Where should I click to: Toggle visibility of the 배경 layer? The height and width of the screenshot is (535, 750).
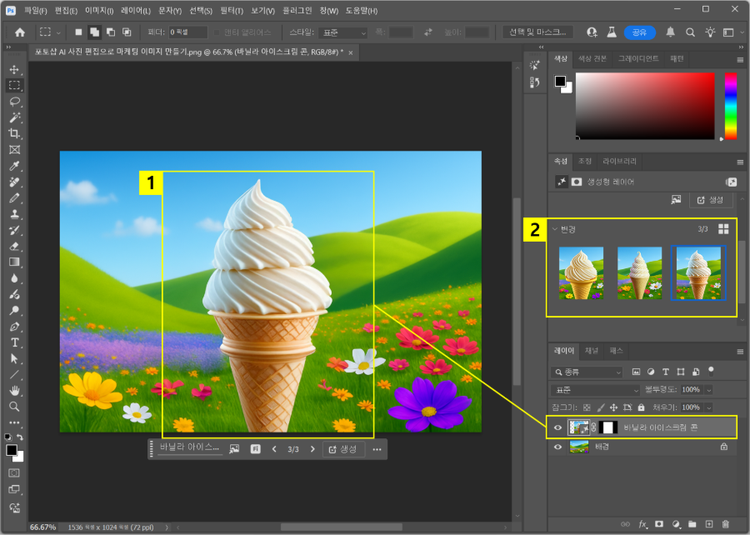(x=558, y=448)
